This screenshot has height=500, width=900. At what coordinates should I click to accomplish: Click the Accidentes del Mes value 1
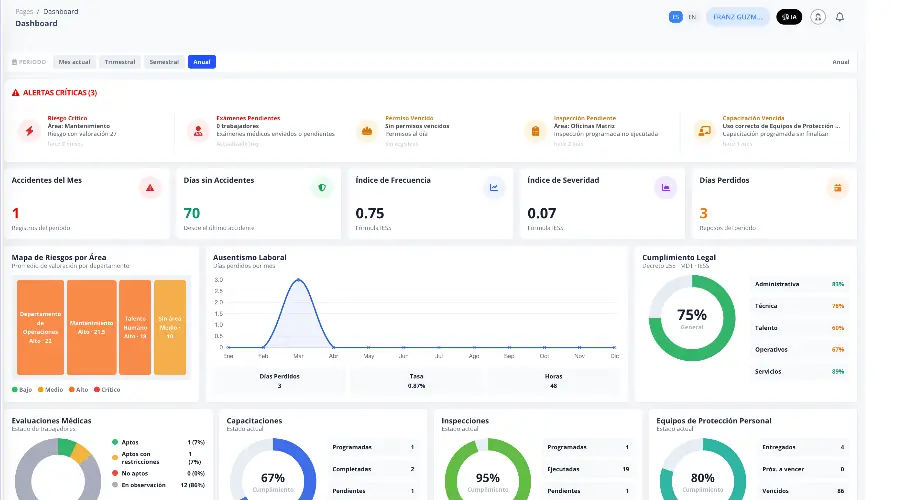click(x=15, y=213)
